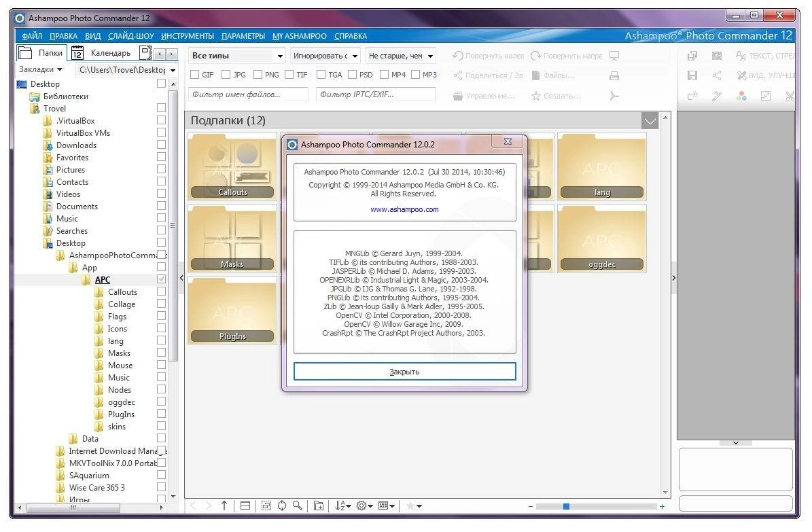The image size is (812, 532).
Task: Refresh the folder view
Action: click(282, 506)
